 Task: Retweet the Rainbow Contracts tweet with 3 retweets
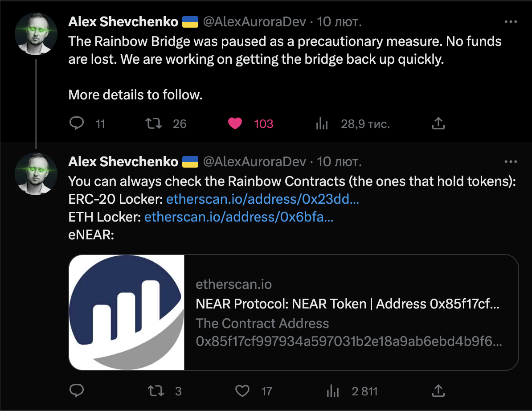pos(156,391)
